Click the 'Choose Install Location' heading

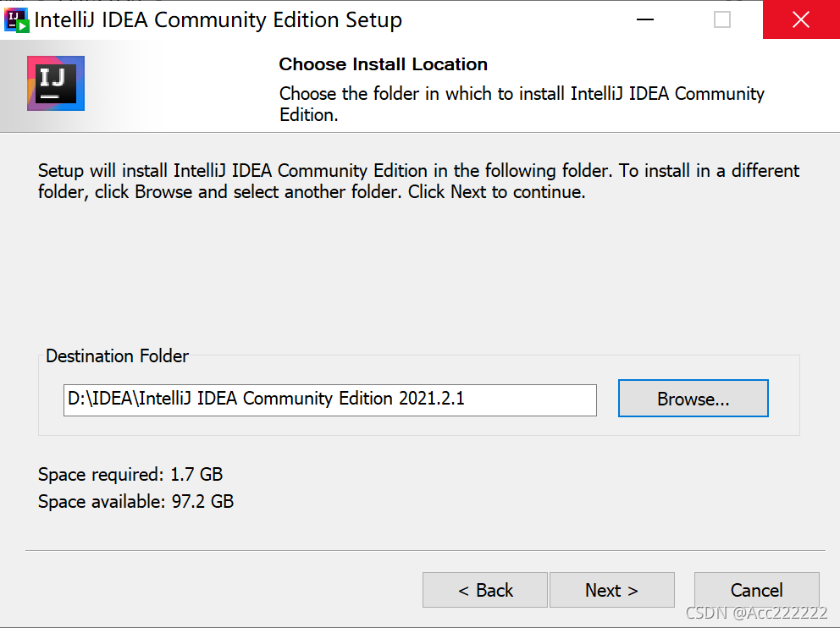[x=383, y=64]
